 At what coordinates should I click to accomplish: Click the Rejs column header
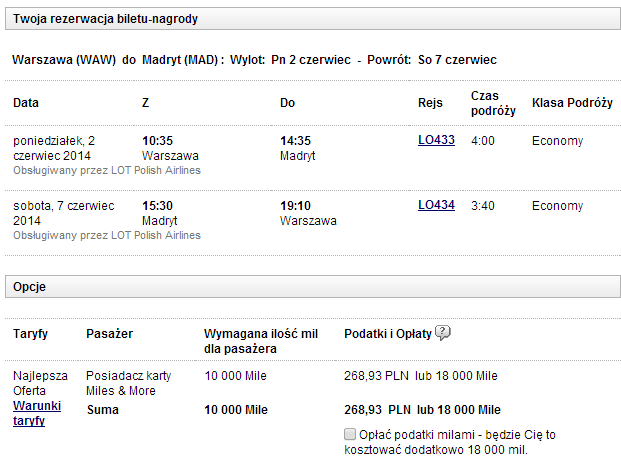tap(430, 103)
